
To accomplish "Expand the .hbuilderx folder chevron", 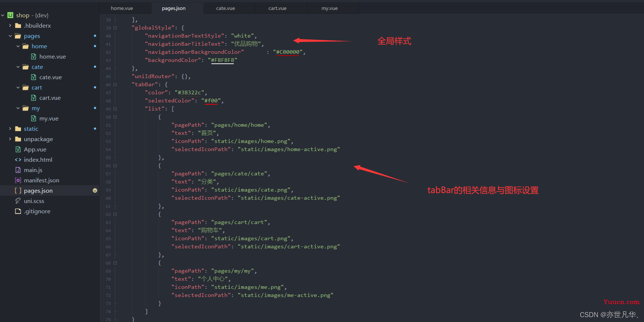I will [x=10, y=25].
